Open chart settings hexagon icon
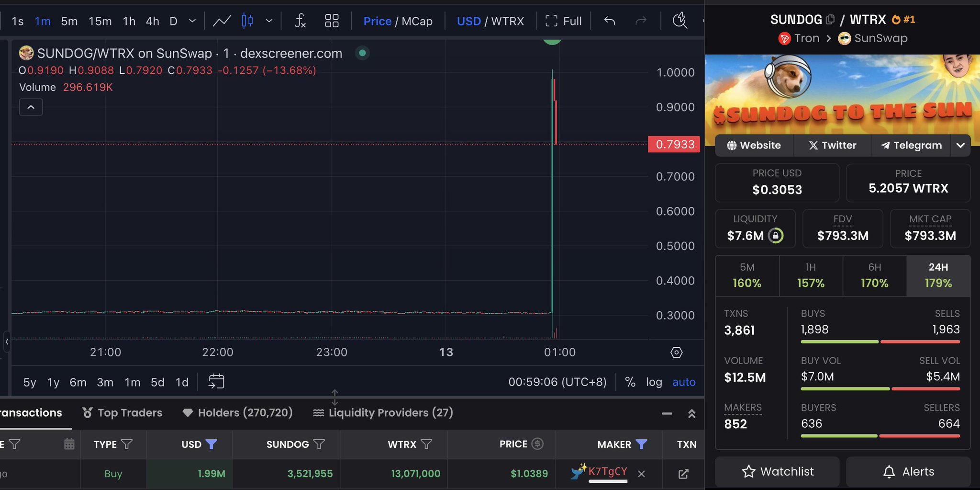The height and width of the screenshot is (490, 980). coord(676,353)
